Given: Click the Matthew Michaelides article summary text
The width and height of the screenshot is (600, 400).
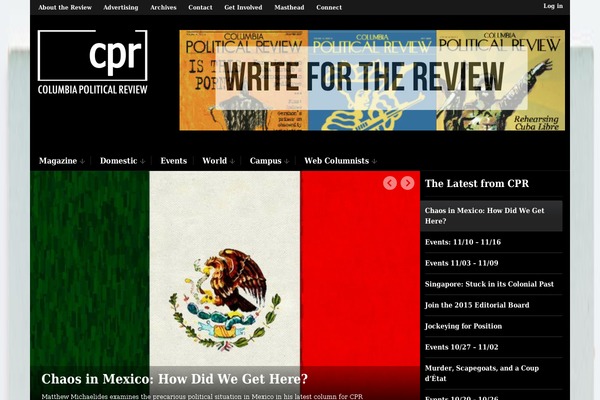Looking at the screenshot, I should pos(202,397).
